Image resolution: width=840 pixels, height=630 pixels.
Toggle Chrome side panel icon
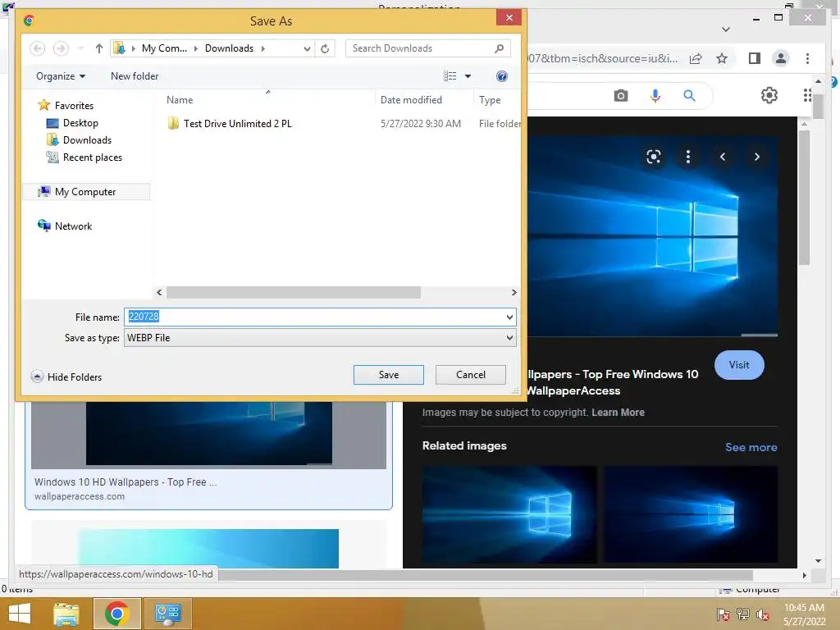tap(755, 58)
